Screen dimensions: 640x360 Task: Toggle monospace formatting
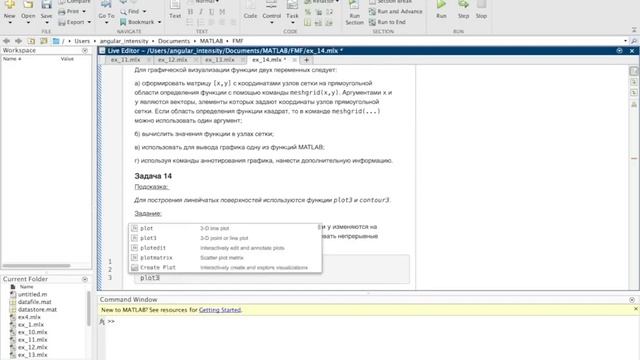point(222,12)
